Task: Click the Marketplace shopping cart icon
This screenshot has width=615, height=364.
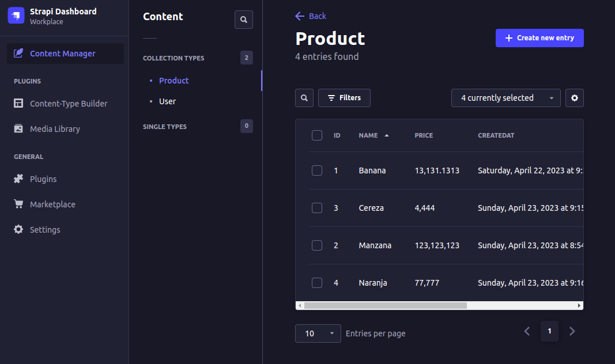Action: pos(18,204)
